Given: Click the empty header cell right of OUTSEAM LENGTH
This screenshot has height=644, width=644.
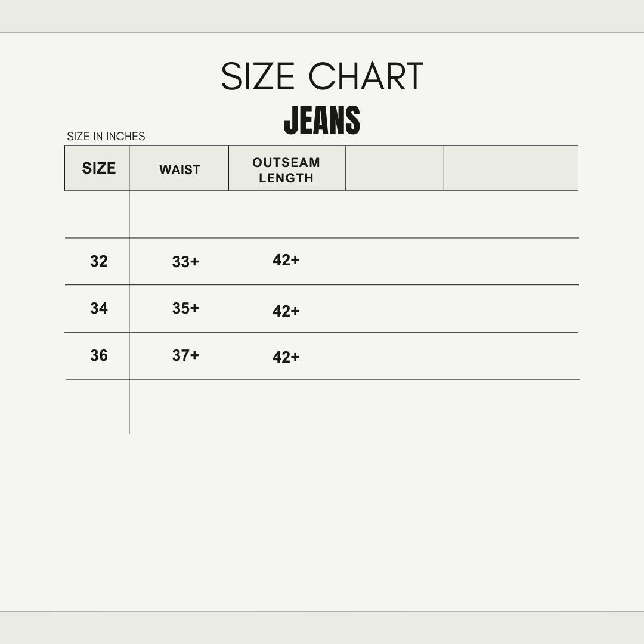Looking at the screenshot, I should [x=394, y=168].
